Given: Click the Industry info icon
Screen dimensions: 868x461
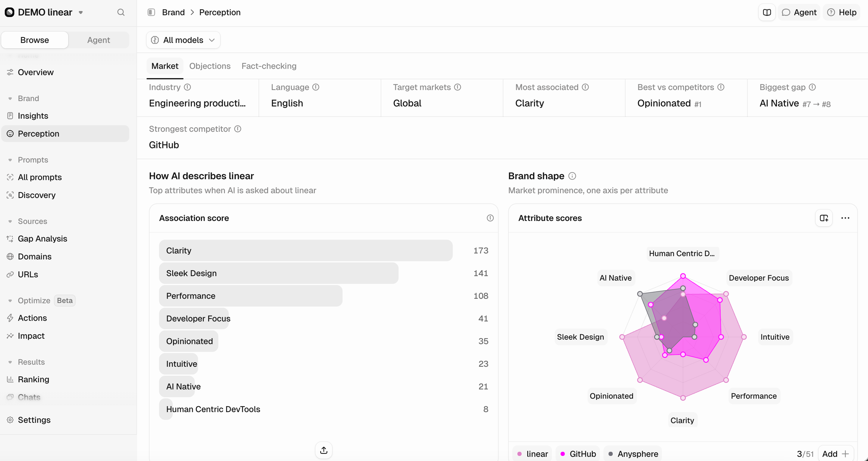Looking at the screenshot, I should 188,87.
